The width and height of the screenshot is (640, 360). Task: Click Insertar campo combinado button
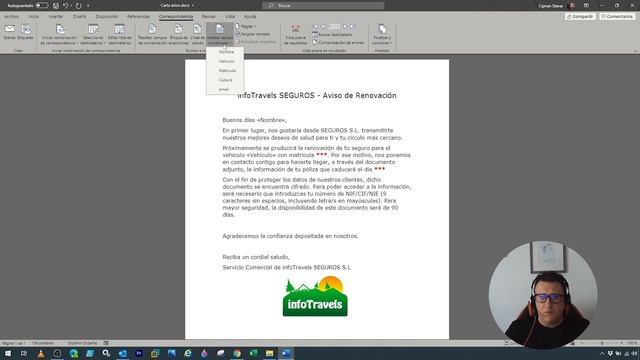(x=220, y=34)
